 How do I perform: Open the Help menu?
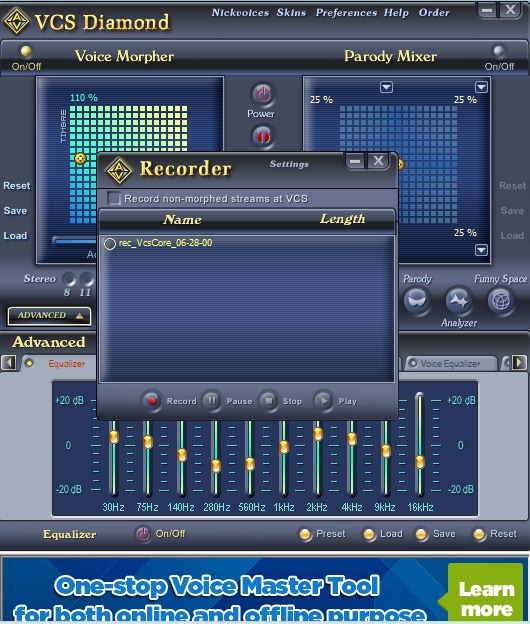(x=396, y=13)
